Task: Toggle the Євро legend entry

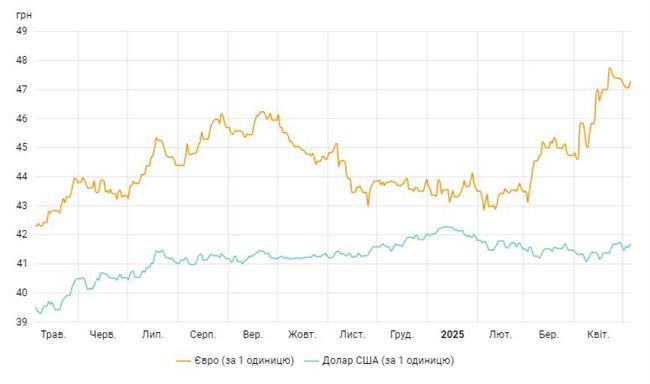Action: 235,360
